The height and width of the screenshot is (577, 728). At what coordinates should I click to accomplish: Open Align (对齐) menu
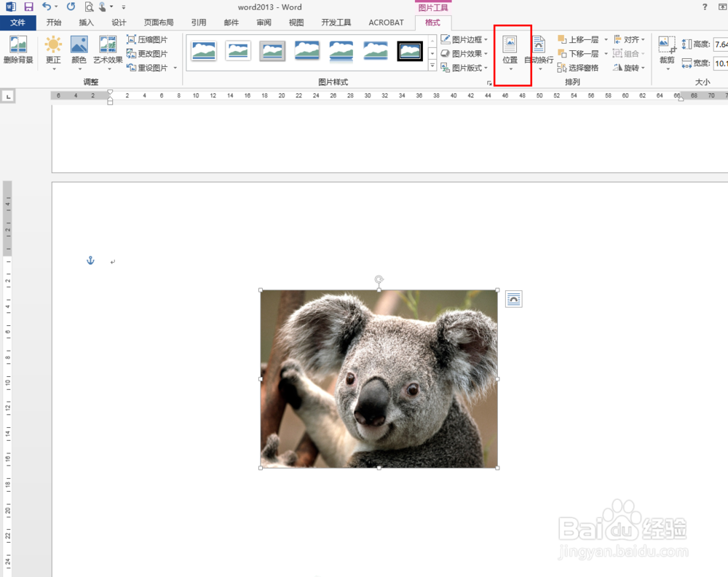tap(629, 39)
